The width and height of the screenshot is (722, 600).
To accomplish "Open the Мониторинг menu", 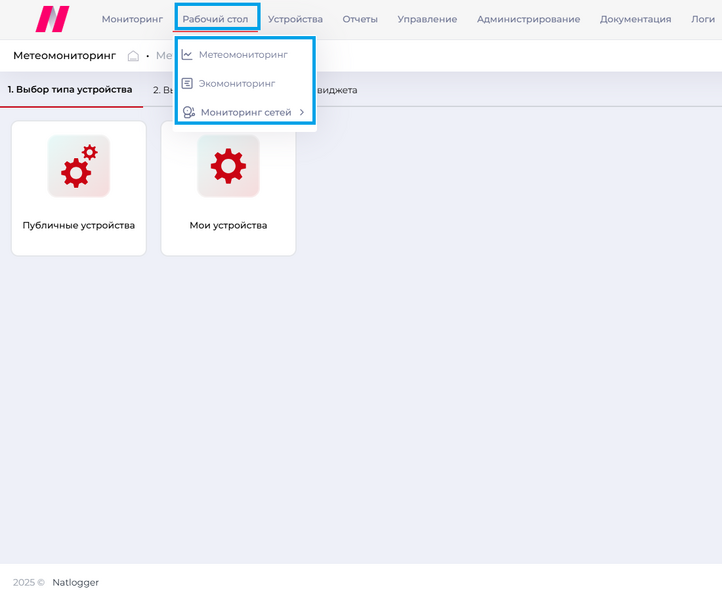I will (x=132, y=19).
